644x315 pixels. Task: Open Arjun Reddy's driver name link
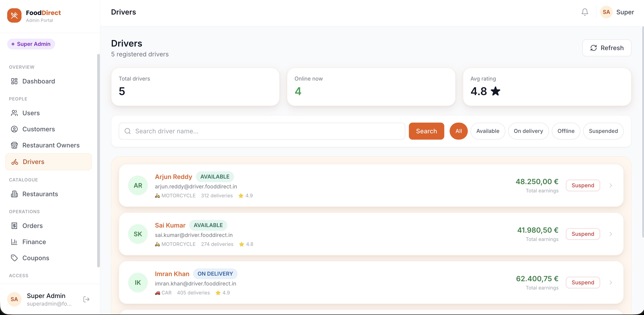173,177
